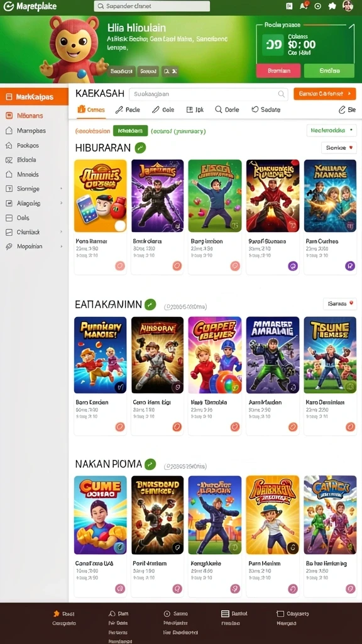Image resolution: width=362 pixels, height=644 pixels.
Task: Click the Gasad button in the banner
Action: pos(148,71)
